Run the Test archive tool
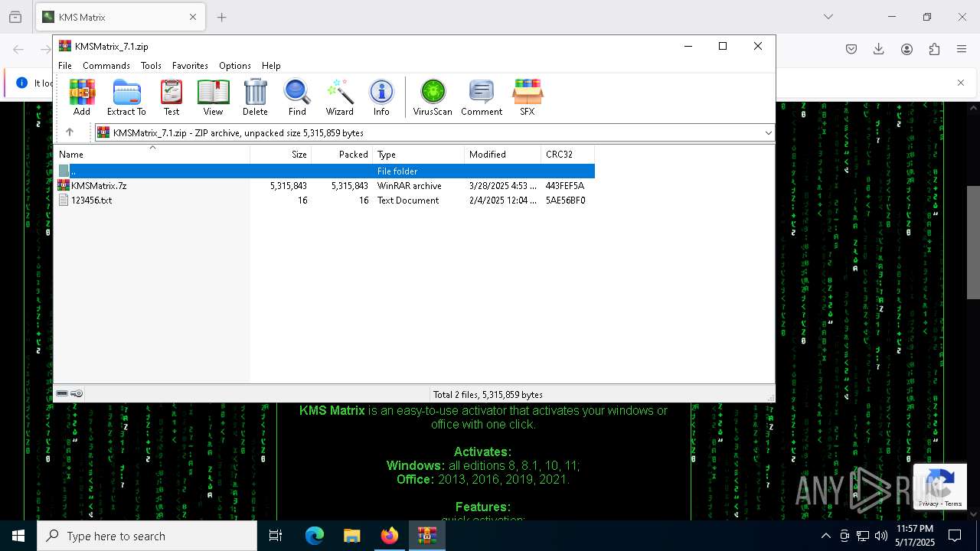The width and height of the screenshot is (980, 551). tap(171, 97)
